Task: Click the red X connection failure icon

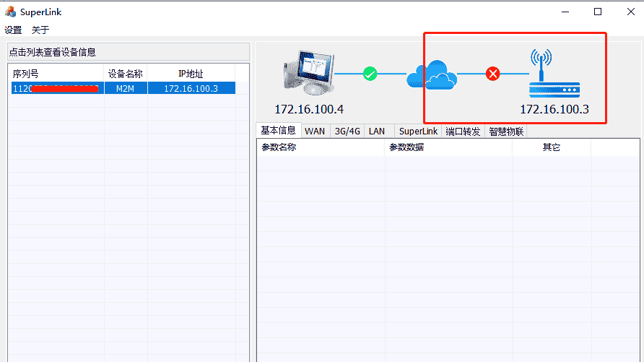Action: [493, 74]
